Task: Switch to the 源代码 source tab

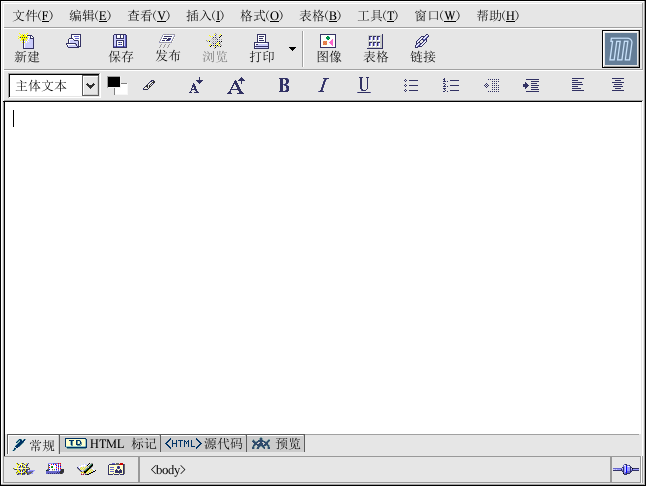Action: pos(204,443)
